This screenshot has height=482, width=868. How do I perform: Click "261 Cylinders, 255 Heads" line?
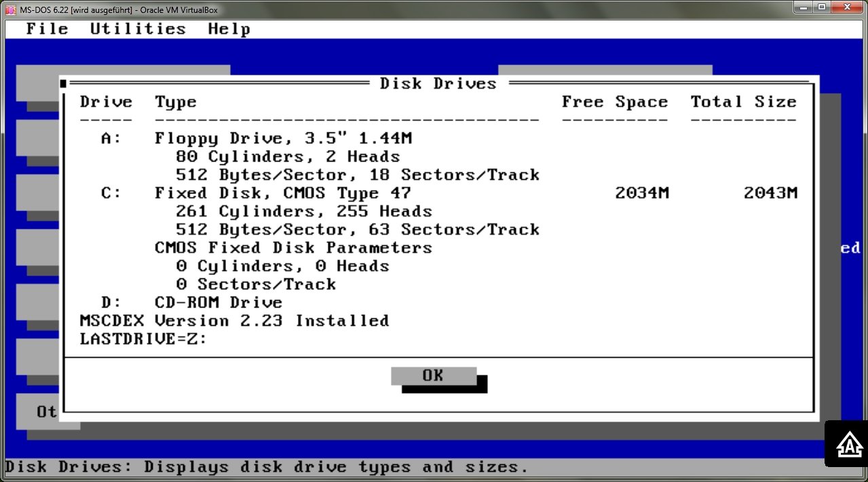304,212
